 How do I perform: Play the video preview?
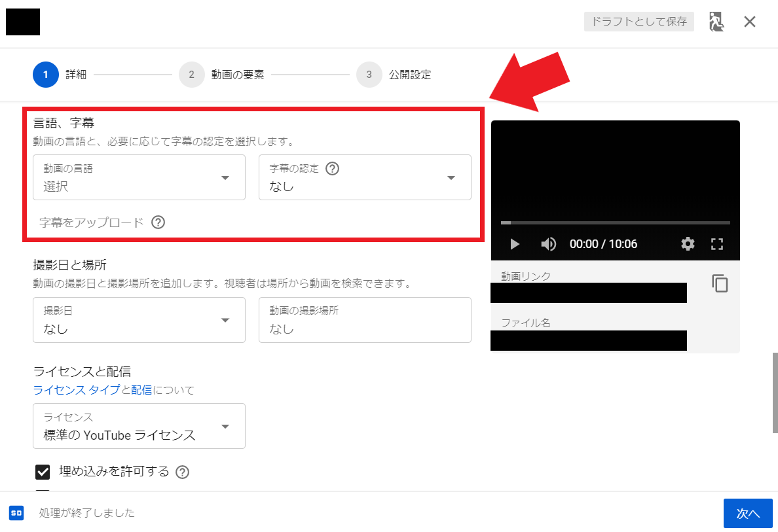(x=515, y=244)
